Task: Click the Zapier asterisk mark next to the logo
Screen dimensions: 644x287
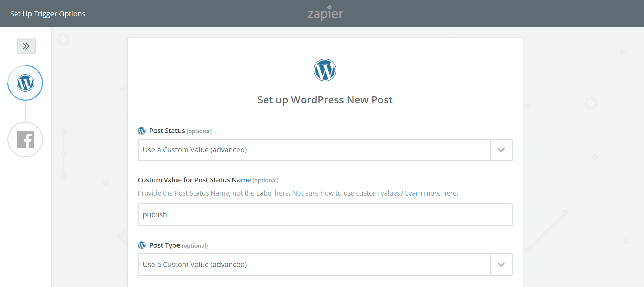Action: pyautogui.click(x=329, y=6)
